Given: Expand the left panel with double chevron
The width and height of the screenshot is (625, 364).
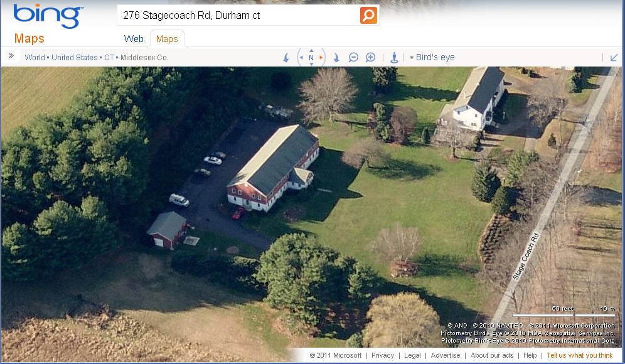Looking at the screenshot, I should [11, 56].
